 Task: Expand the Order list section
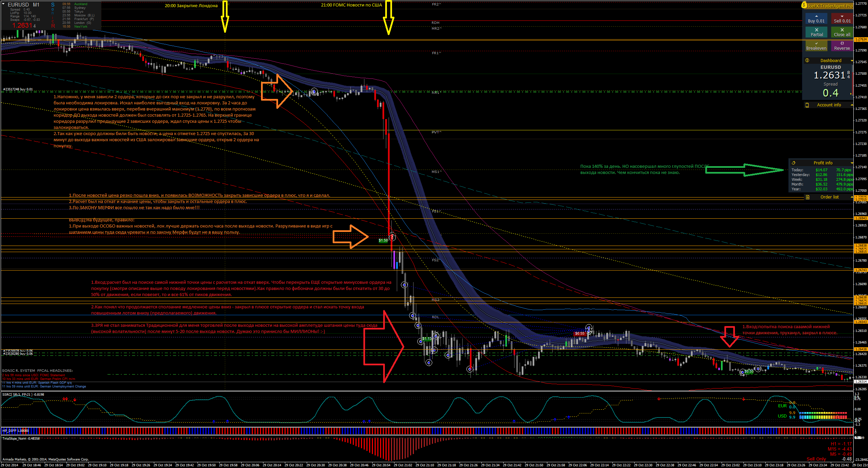click(x=852, y=197)
